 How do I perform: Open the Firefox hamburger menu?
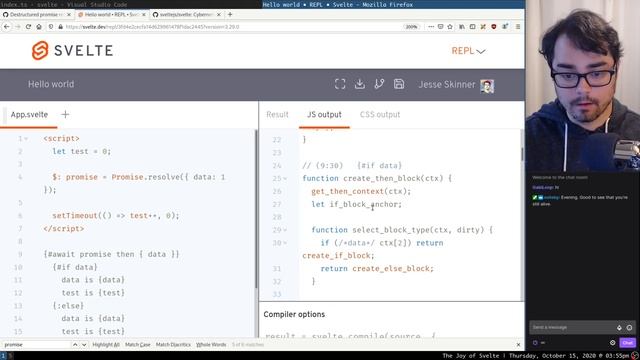[518, 27]
